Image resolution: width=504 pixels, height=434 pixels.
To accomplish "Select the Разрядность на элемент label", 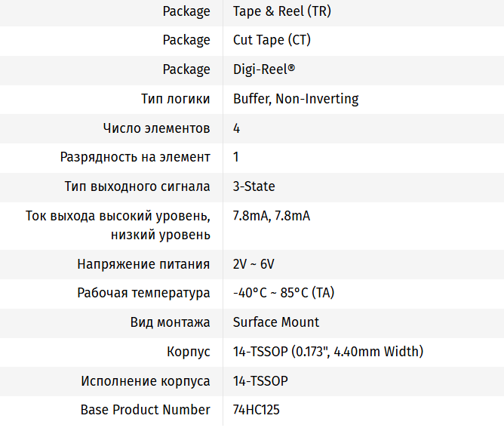I will [x=135, y=157].
